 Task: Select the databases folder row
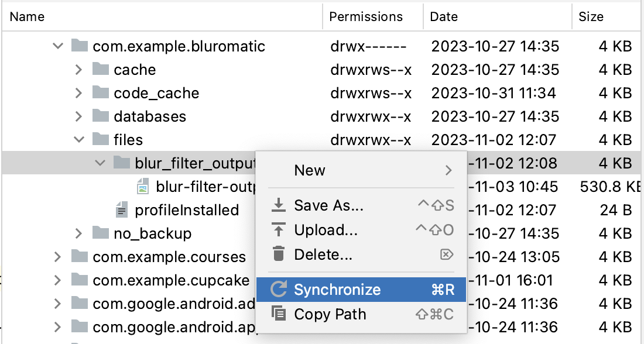pos(150,116)
